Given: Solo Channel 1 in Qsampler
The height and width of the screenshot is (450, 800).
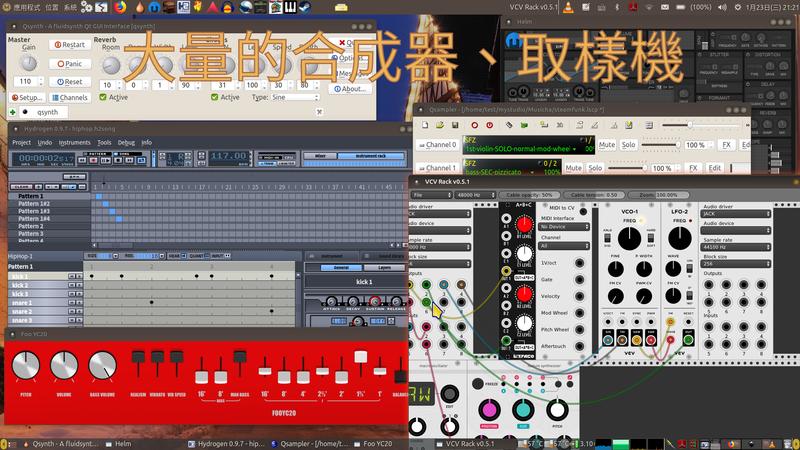Looking at the screenshot, I should (595, 168).
